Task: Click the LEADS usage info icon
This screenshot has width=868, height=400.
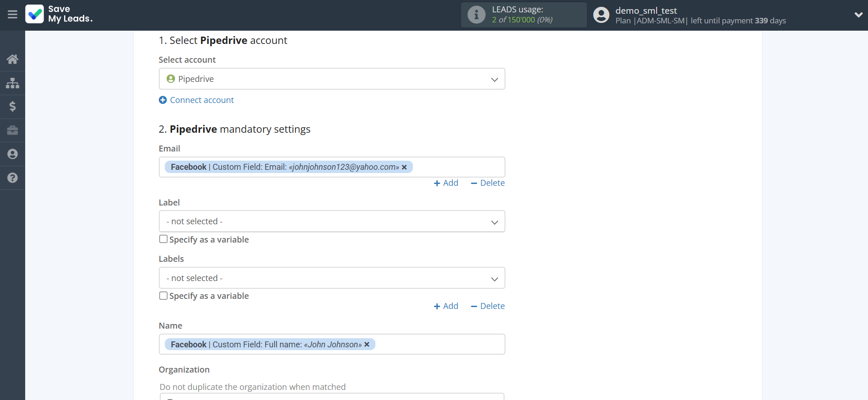Action: point(476,15)
